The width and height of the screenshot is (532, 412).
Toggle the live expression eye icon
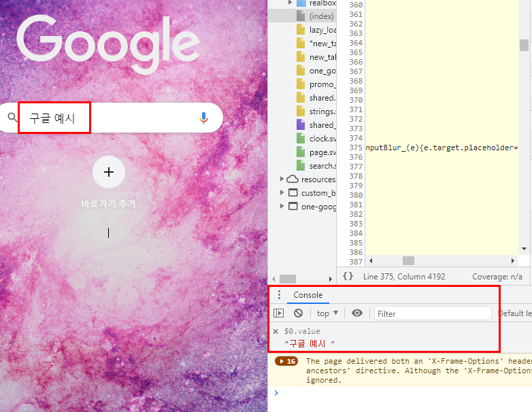[357, 313]
